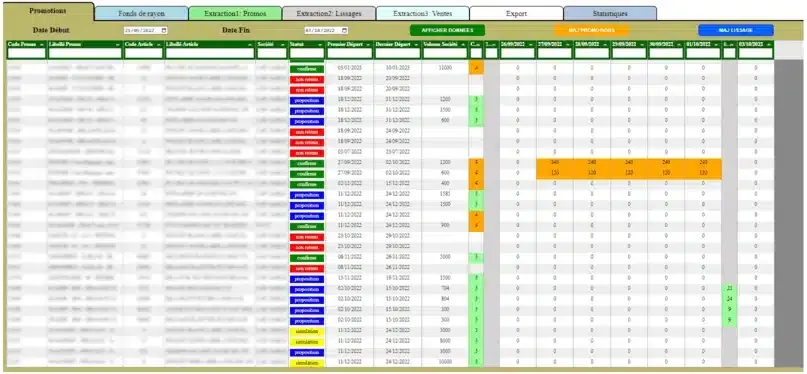Click proposition status in 13/11/2022 row
The height and width of the screenshot is (374, 807).
(307, 279)
